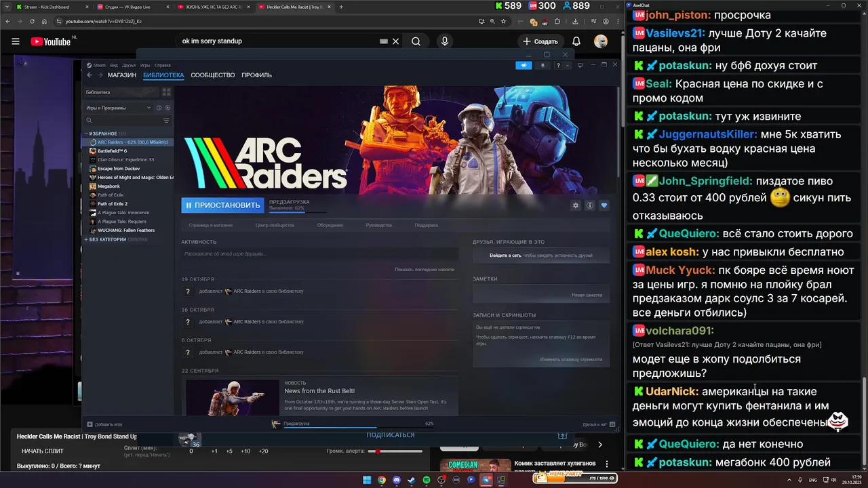
Task: Click 'Добавить игру' at Steam bottom
Action: coord(104,424)
